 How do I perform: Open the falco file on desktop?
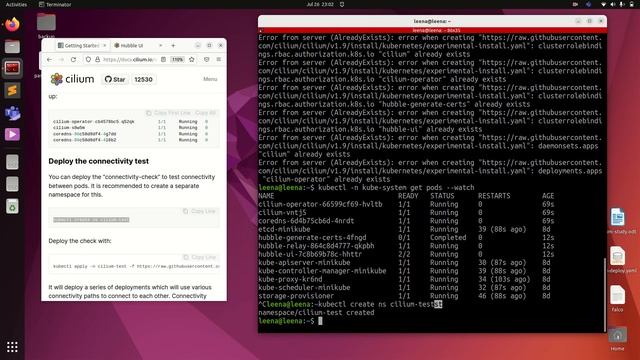(x=618, y=298)
